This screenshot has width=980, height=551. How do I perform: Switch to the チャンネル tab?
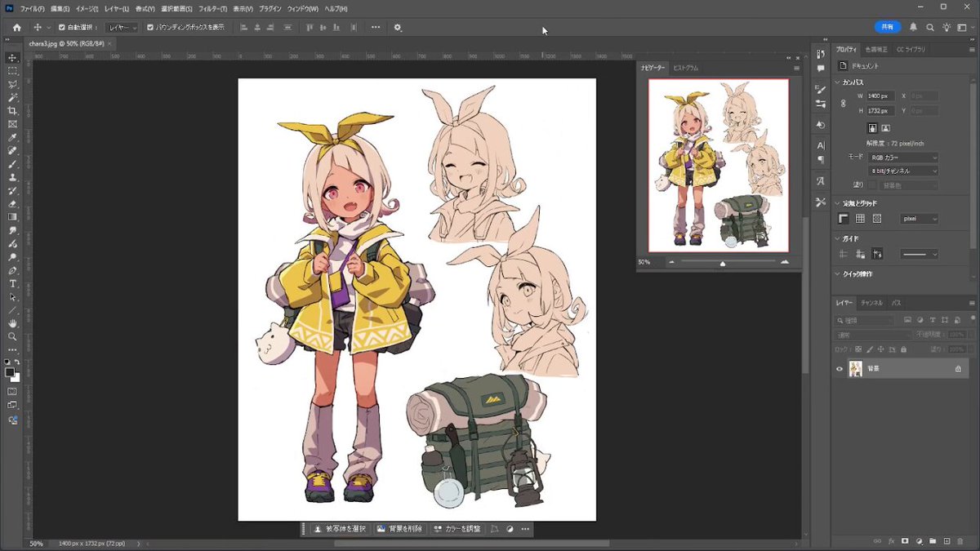point(871,303)
